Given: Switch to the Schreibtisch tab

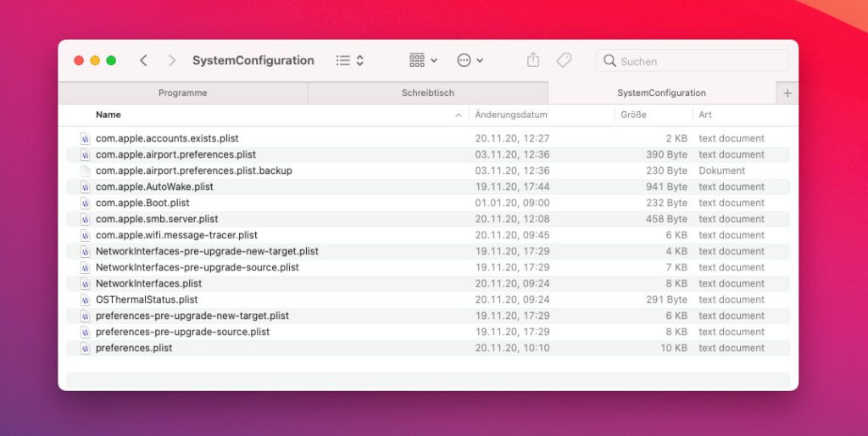Looking at the screenshot, I should click(428, 93).
